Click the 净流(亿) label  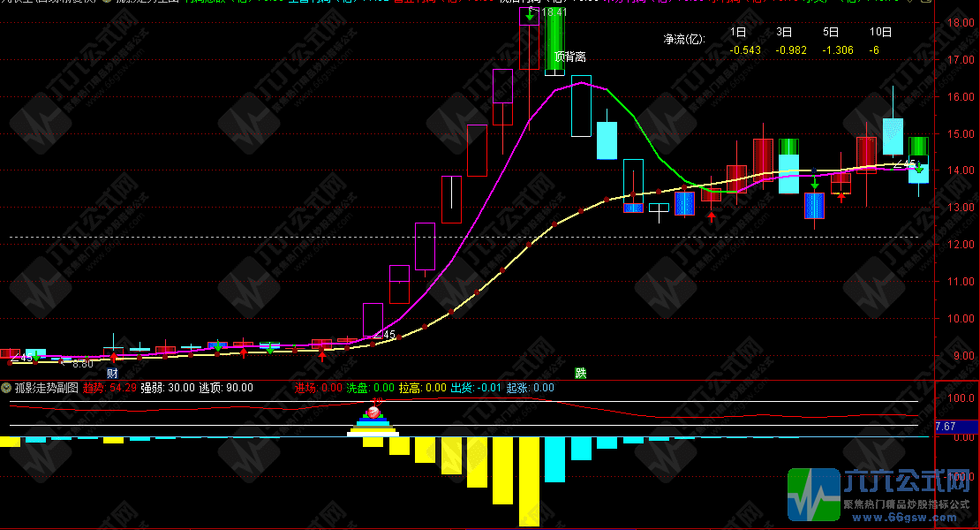click(684, 39)
